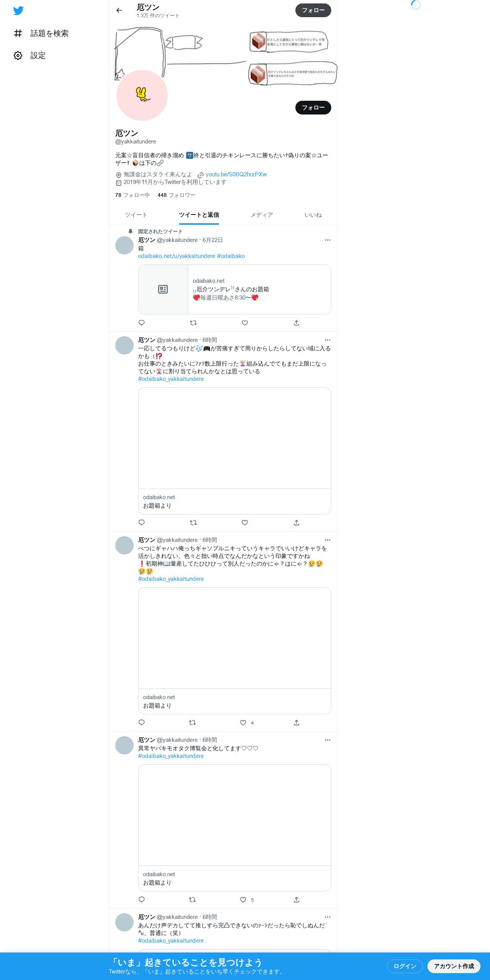Retweet the pinned 箱 tweet
This screenshot has height=980, width=490.
point(193,323)
